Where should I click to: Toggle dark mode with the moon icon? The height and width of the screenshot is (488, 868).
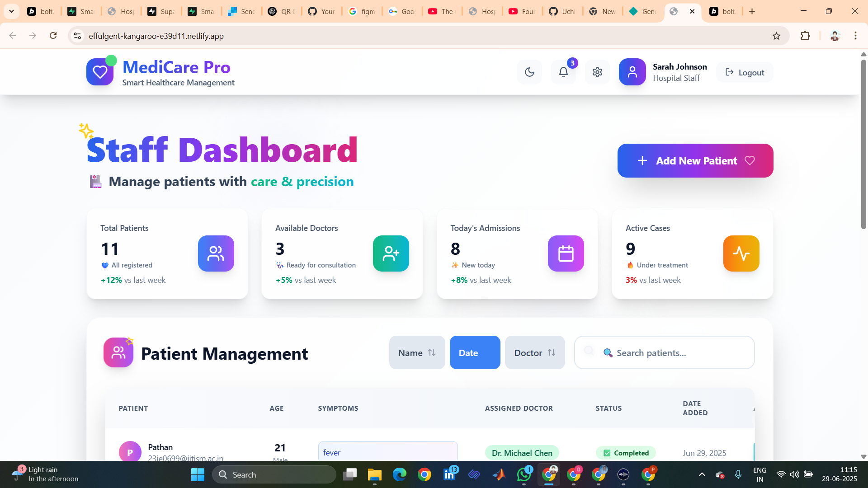(529, 72)
